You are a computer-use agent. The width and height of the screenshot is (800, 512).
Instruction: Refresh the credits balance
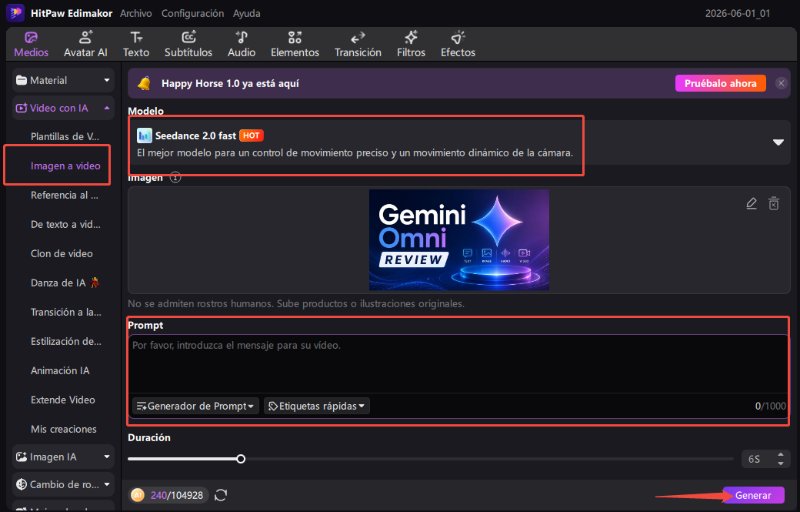tap(220, 495)
